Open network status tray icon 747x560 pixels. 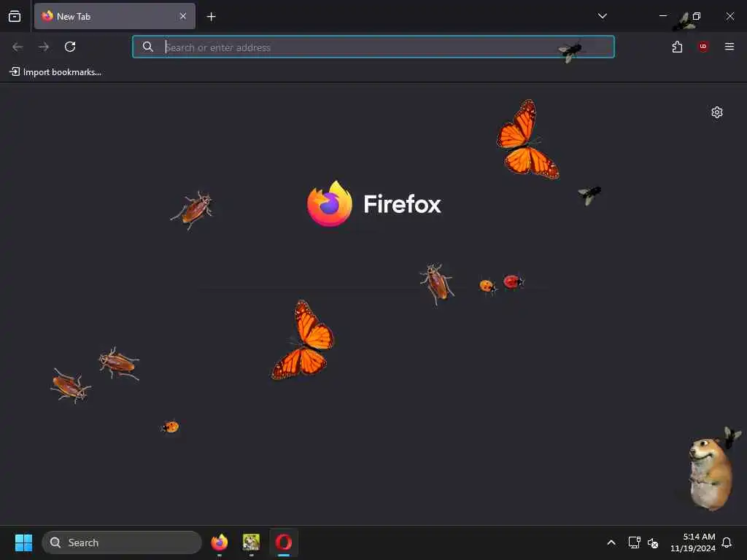[634, 542]
